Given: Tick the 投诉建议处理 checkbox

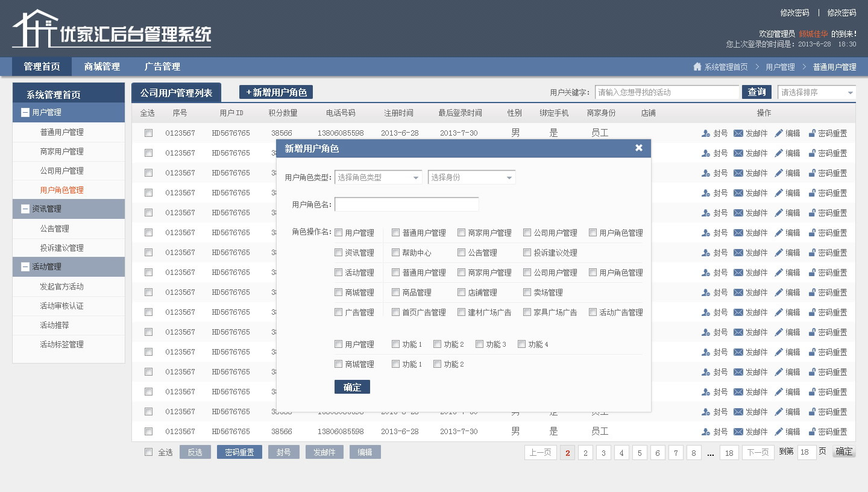Looking at the screenshot, I should click(x=527, y=253).
